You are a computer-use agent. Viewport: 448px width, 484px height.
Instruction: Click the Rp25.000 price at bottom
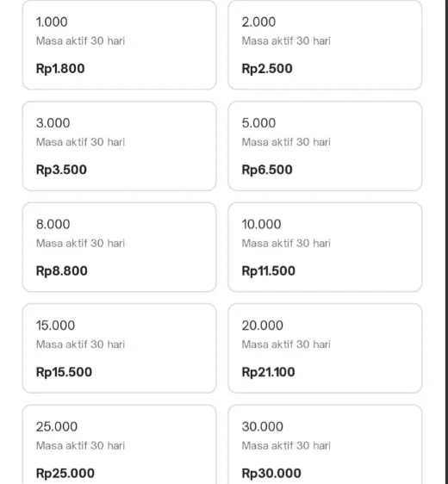(x=65, y=474)
